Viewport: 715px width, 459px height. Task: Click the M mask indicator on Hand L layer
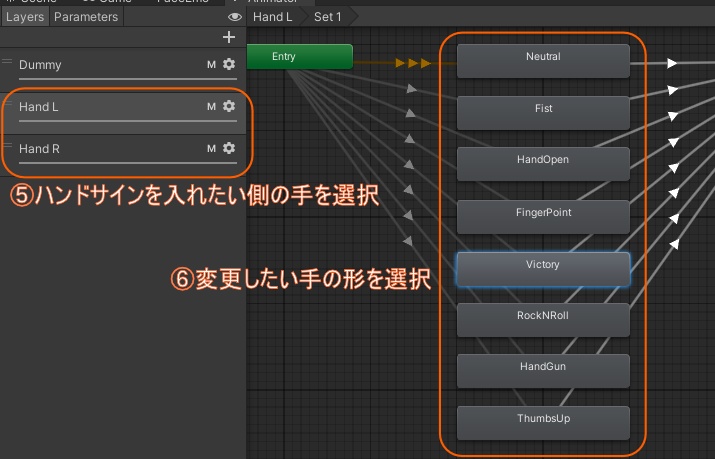(x=211, y=107)
